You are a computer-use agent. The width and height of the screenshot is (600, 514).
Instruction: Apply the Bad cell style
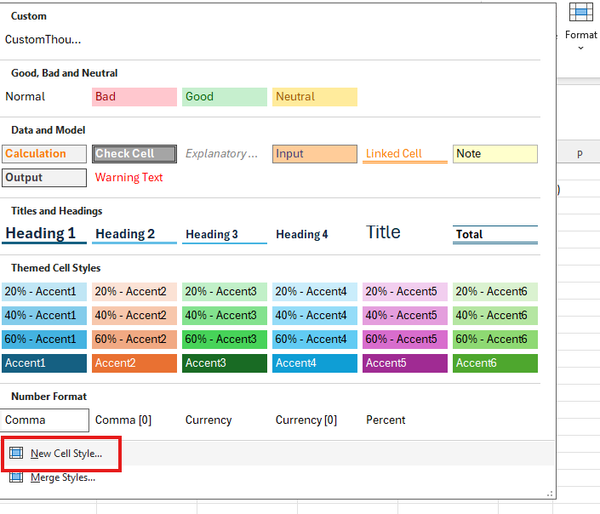[x=134, y=97]
